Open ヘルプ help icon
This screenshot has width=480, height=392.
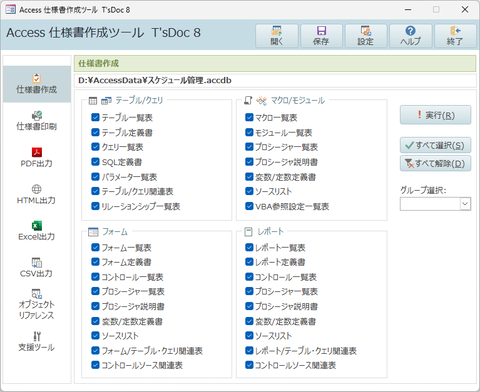click(x=410, y=36)
